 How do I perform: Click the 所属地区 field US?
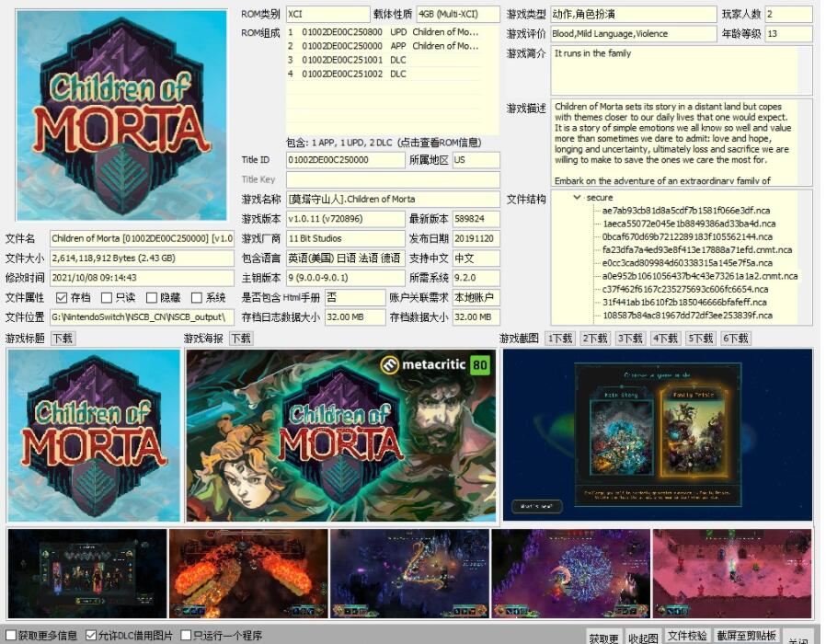point(476,160)
